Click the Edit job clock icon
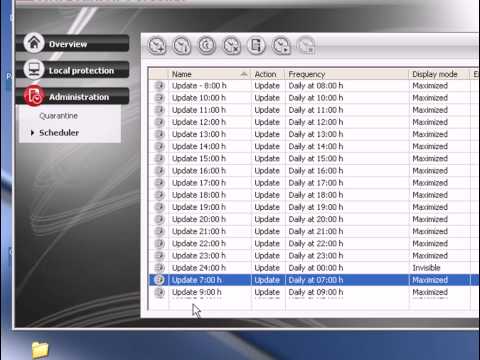Viewport: 480px width, 360px height. tap(207, 46)
